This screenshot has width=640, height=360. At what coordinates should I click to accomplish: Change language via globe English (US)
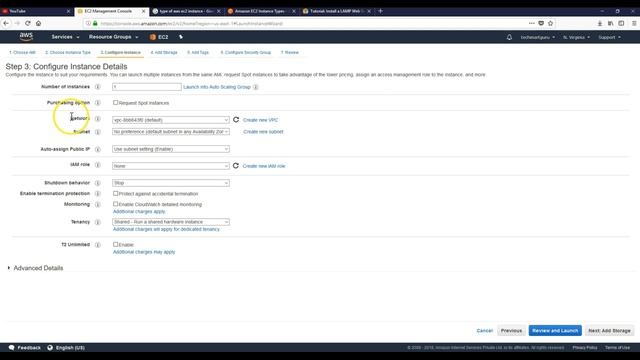click(66, 348)
